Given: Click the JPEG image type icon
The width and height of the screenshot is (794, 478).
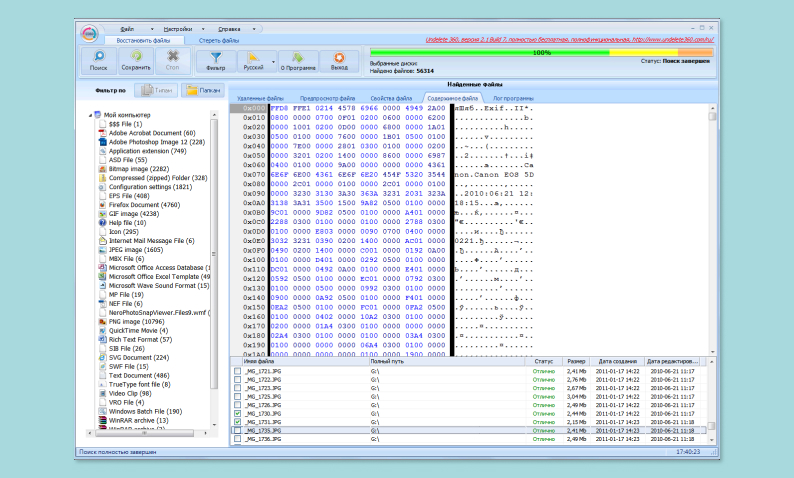Looking at the screenshot, I should pyautogui.click(x=103, y=250).
